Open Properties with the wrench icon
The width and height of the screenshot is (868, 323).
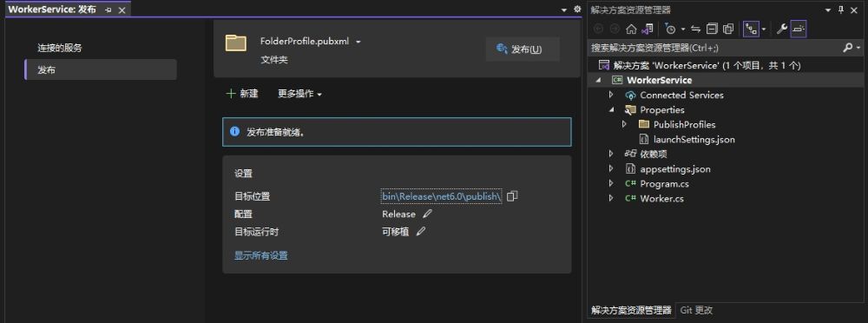782,29
